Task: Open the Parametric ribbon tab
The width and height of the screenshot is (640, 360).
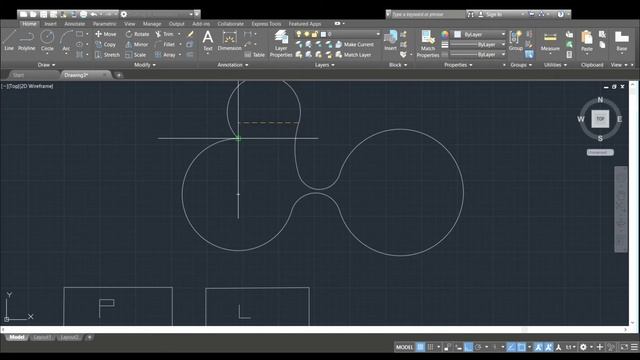Action: [x=104, y=24]
